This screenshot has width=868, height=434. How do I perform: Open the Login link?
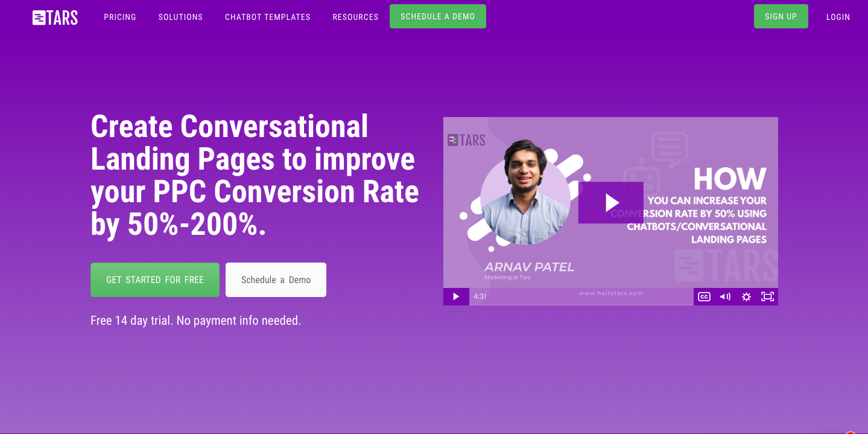coord(838,17)
